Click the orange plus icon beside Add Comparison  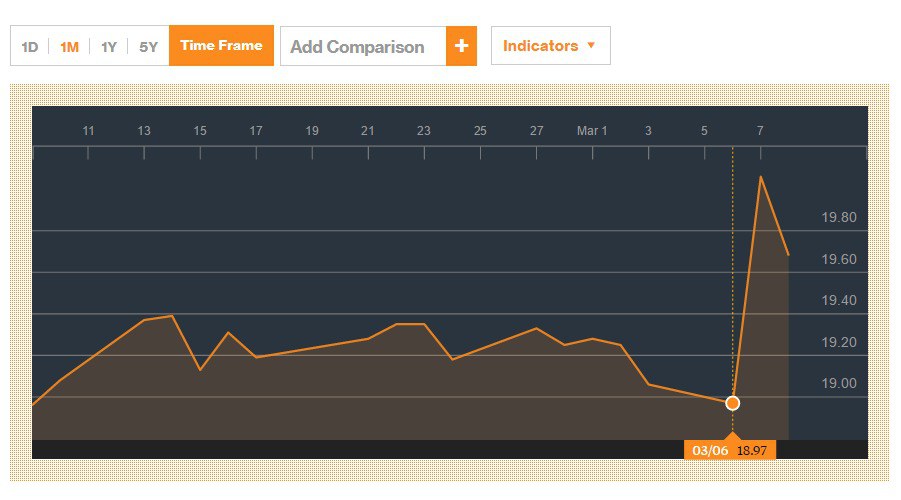pyautogui.click(x=461, y=46)
